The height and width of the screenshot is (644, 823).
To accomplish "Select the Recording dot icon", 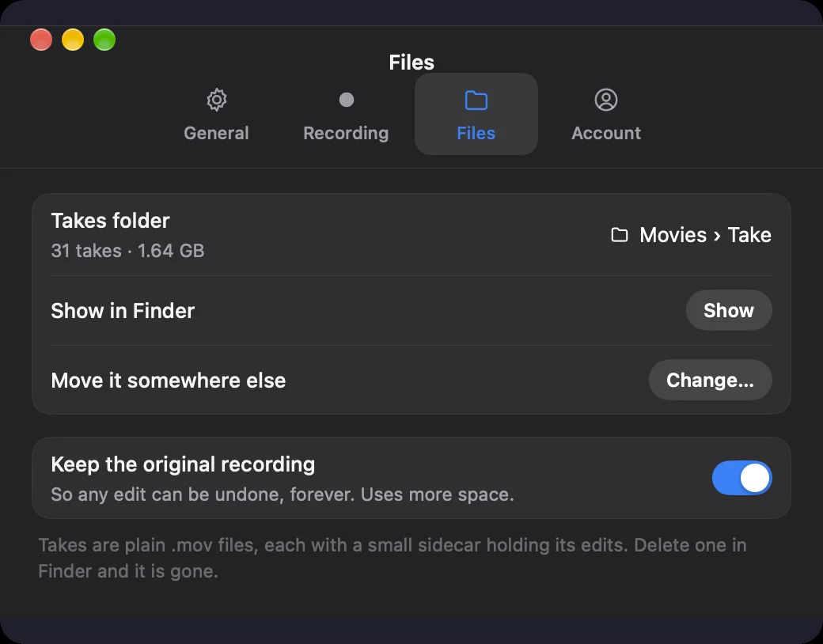I will [x=347, y=99].
